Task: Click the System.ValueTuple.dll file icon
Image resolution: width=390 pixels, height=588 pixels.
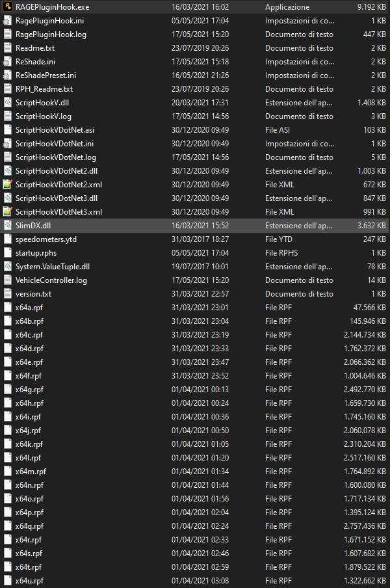Action: (x=7, y=267)
